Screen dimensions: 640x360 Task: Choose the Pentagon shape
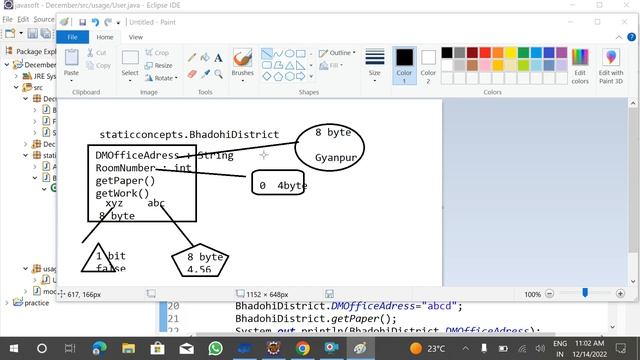278,76
